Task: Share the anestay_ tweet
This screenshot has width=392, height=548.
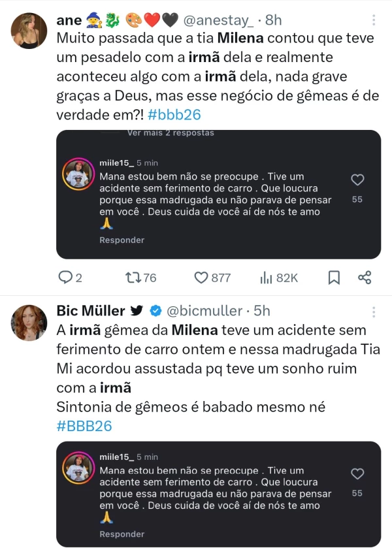Action: click(365, 278)
